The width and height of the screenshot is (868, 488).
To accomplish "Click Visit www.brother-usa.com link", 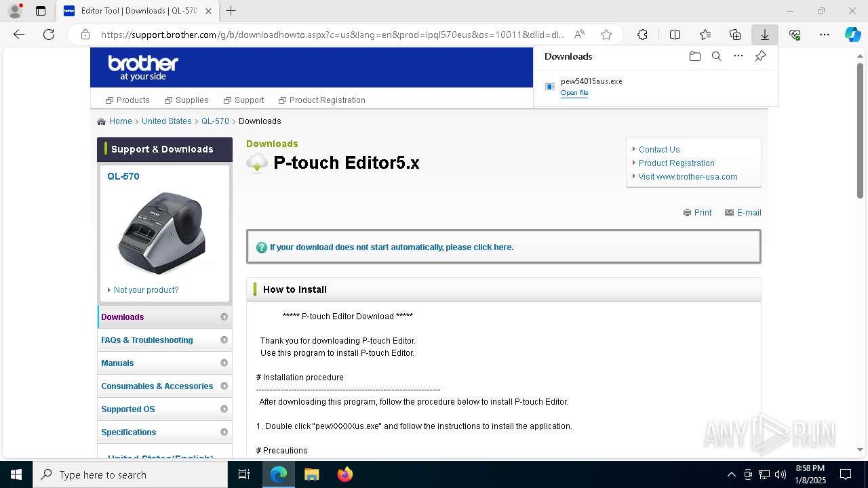I will point(688,177).
